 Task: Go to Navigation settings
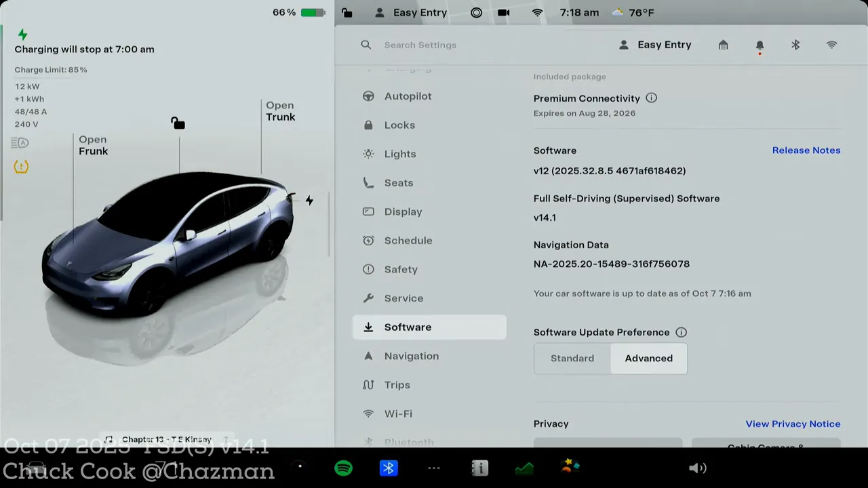pyautogui.click(x=411, y=356)
